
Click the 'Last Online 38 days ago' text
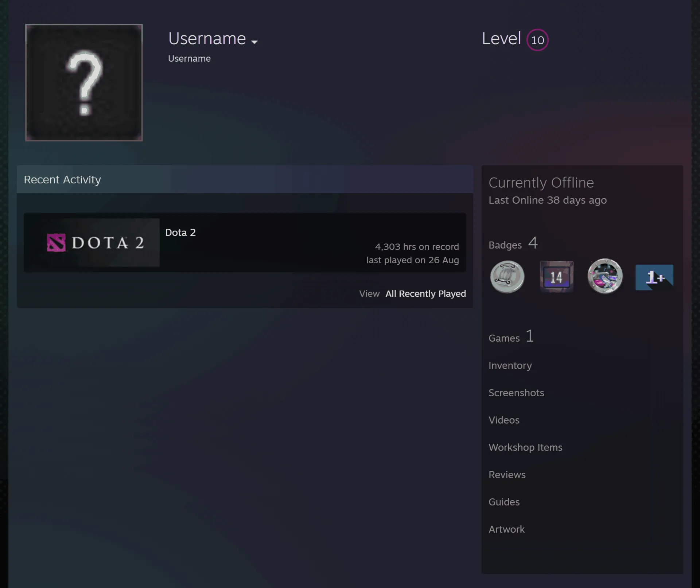[x=548, y=200]
